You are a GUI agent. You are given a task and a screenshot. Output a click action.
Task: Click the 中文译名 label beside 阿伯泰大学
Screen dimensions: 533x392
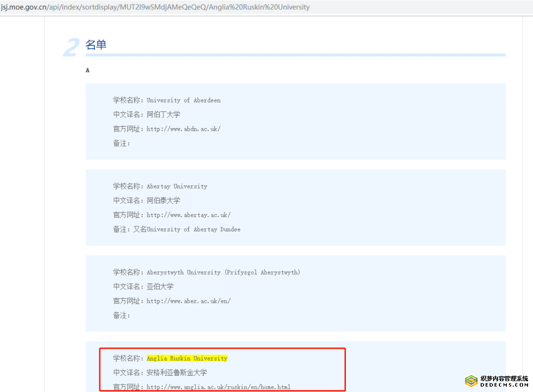[x=128, y=200]
